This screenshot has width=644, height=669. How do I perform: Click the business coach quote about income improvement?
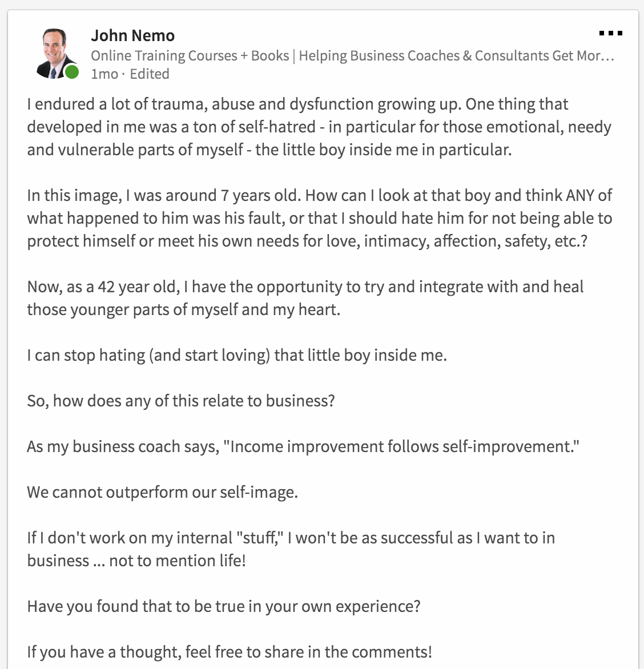[303, 446]
